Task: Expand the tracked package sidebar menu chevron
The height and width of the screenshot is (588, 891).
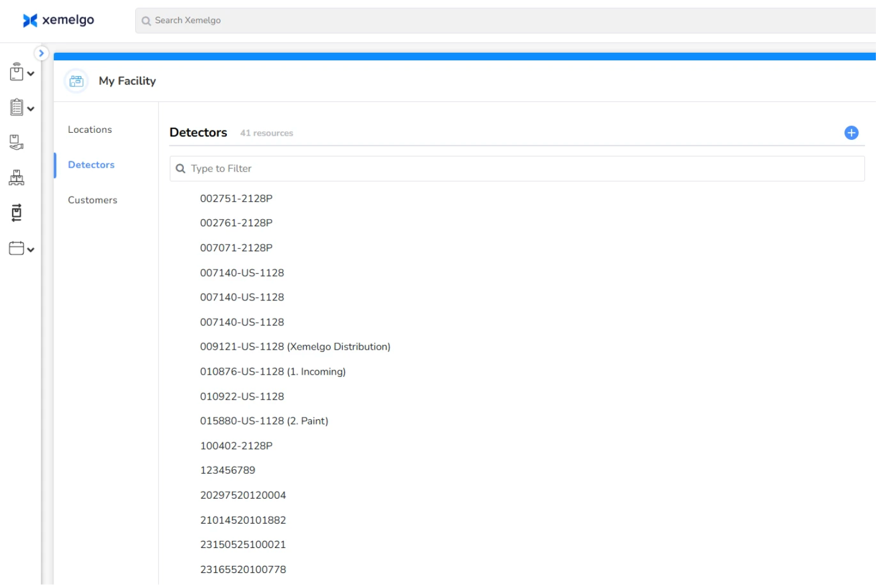Action: [31, 74]
